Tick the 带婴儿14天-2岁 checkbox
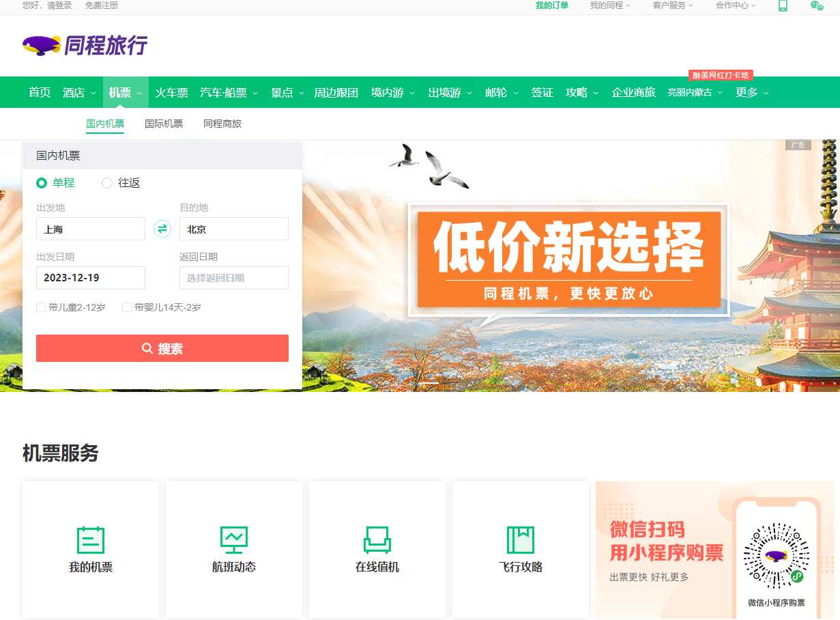Image resolution: width=840 pixels, height=620 pixels. (127, 307)
